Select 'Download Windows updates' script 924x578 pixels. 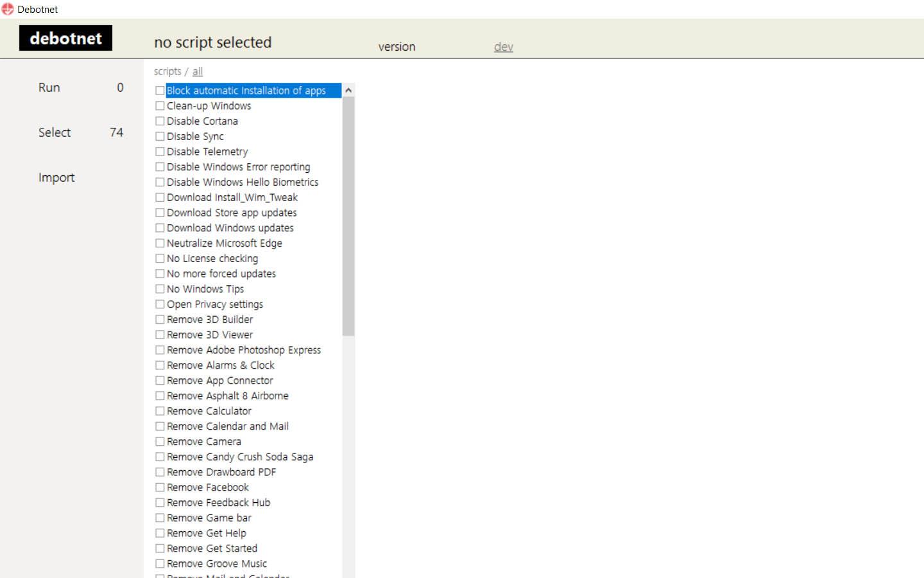pos(230,228)
